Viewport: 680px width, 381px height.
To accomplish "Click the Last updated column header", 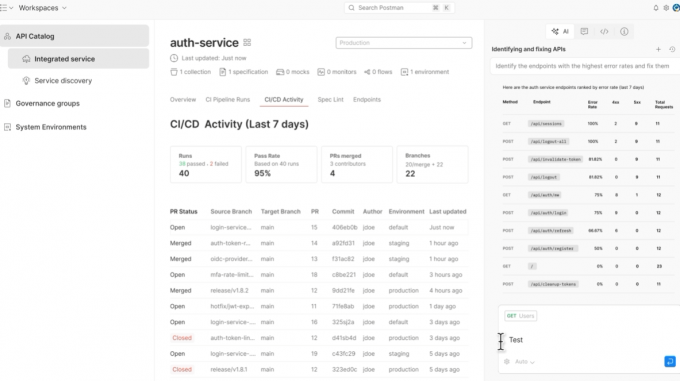I will pyautogui.click(x=448, y=212).
